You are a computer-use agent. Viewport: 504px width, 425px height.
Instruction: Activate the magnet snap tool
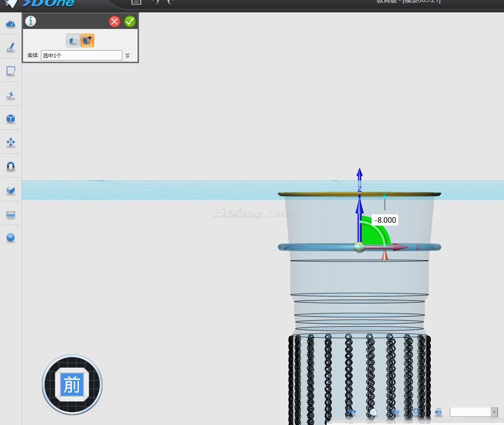(x=11, y=166)
